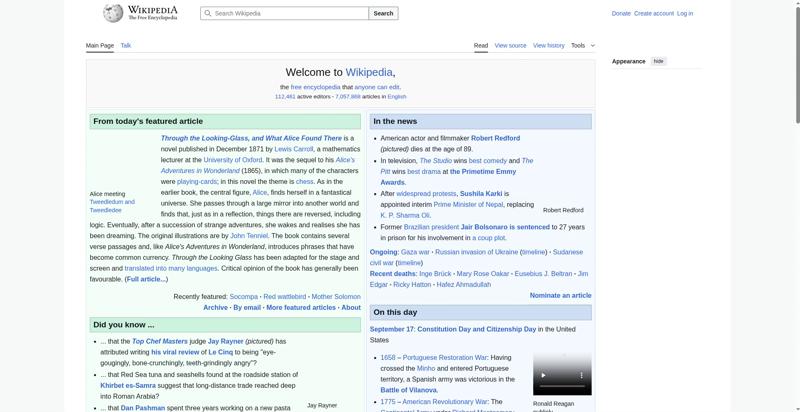The height and width of the screenshot is (412, 800).
Task: Hide the Appearance panel
Action: tap(659, 61)
